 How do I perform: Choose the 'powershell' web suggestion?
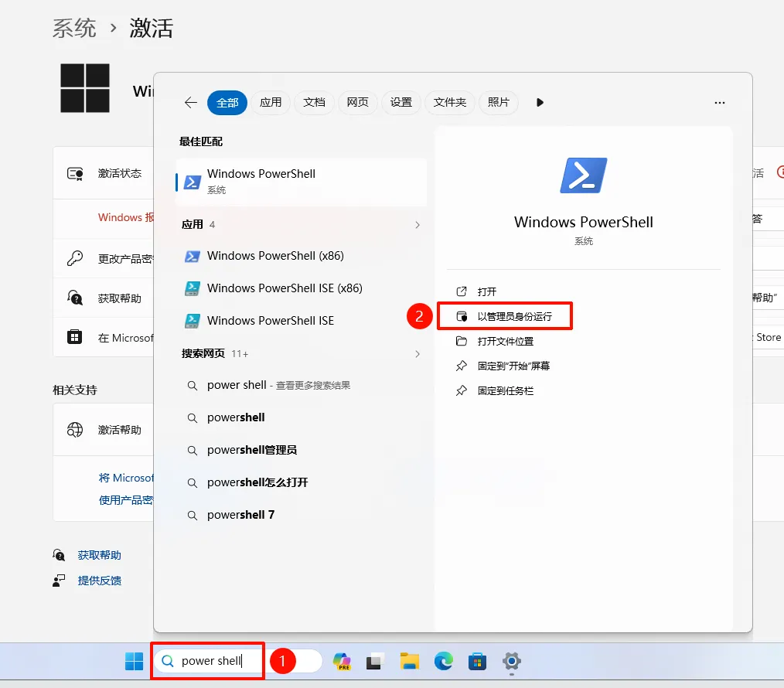pyautogui.click(x=302, y=418)
